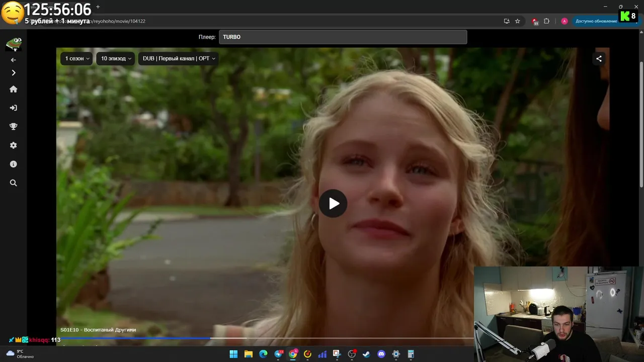
Task: Open the yellow circular app in taskbar
Action: click(307, 354)
